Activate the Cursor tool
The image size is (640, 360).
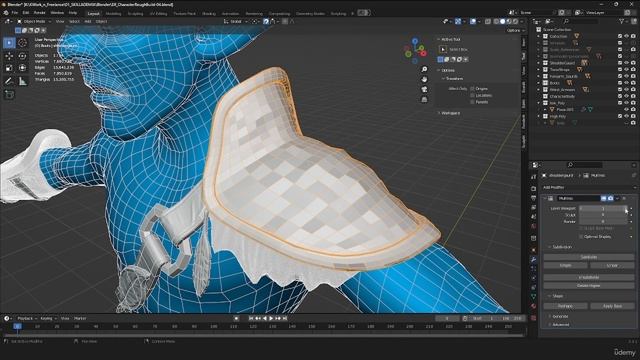point(22,43)
